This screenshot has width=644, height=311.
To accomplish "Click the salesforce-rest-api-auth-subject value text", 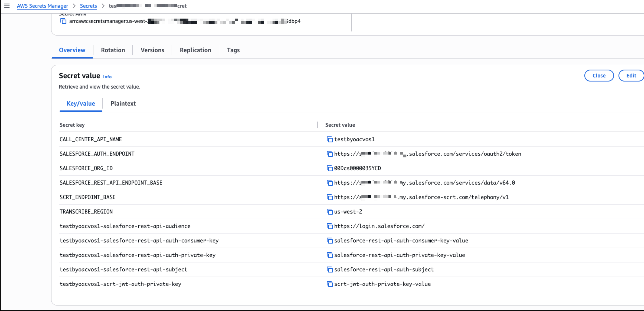I will (x=384, y=270).
